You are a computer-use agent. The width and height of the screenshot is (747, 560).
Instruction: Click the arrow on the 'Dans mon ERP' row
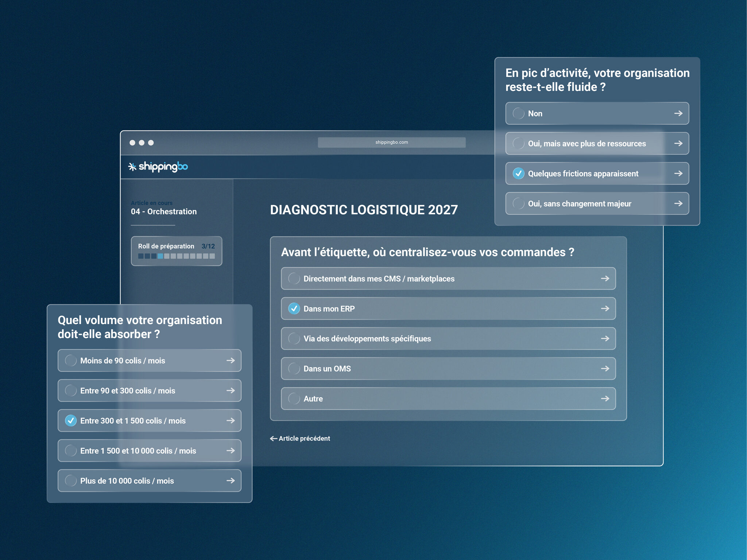pyautogui.click(x=605, y=308)
